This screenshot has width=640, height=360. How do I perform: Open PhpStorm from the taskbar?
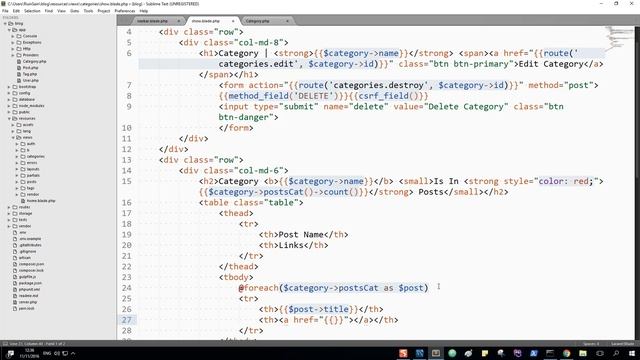(x=518, y=353)
